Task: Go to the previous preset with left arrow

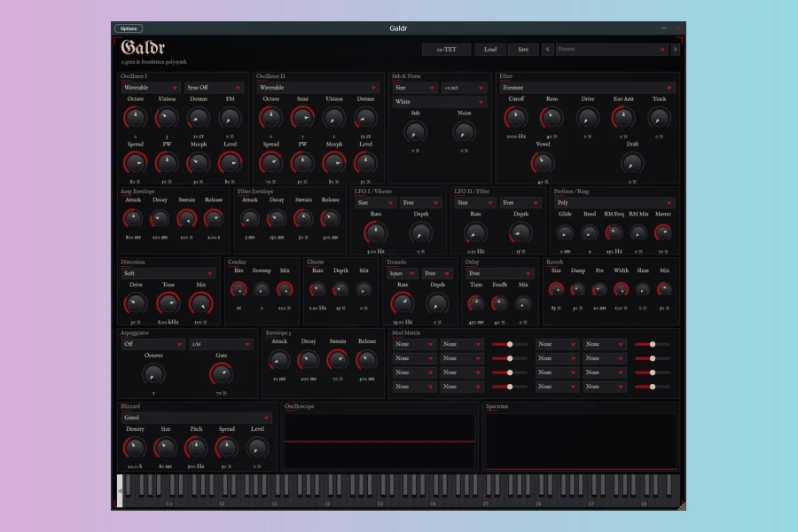Action: (x=548, y=50)
